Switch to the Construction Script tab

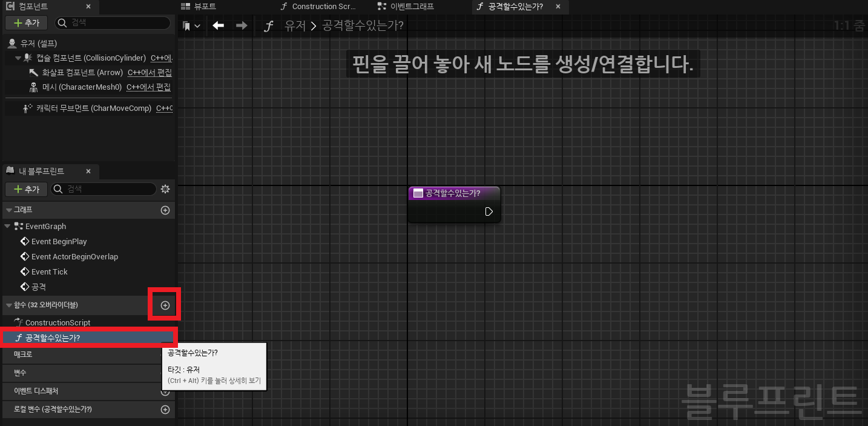pos(317,7)
